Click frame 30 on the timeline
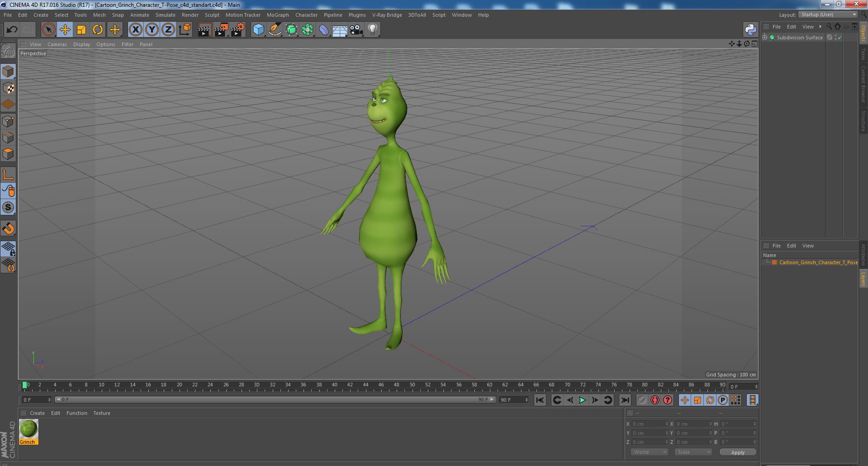The width and height of the screenshot is (868, 466). click(x=256, y=385)
